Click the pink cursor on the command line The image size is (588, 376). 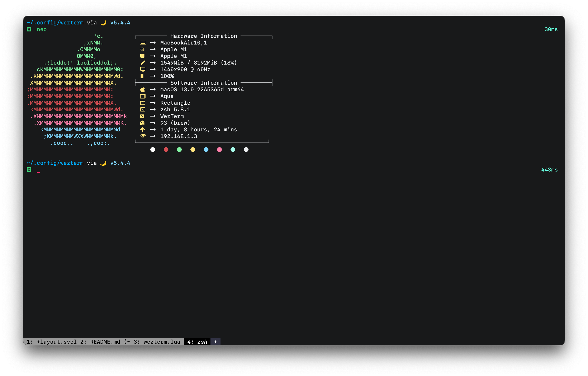38,173
